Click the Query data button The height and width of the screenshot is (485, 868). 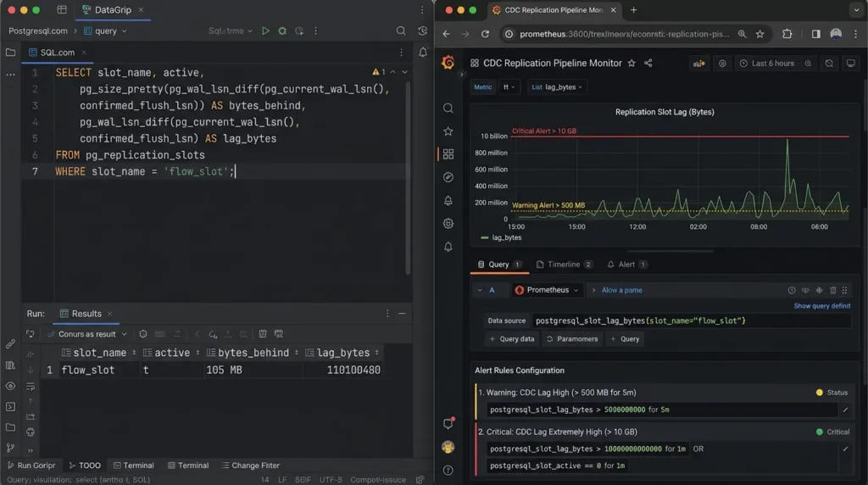pyautogui.click(x=512, y=339)
